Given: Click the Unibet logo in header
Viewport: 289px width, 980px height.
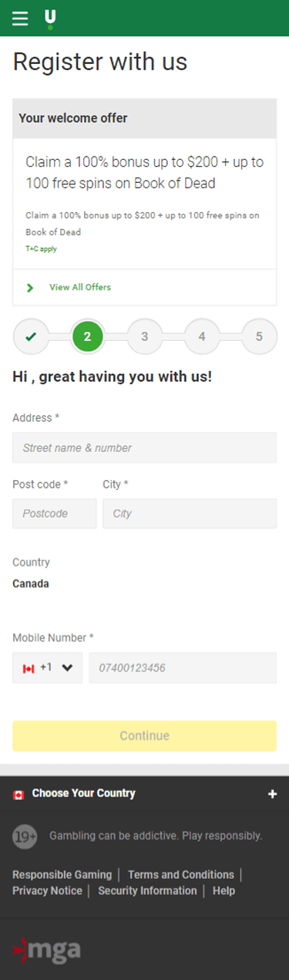Looking at the screenshot, I should click(50, 19).
